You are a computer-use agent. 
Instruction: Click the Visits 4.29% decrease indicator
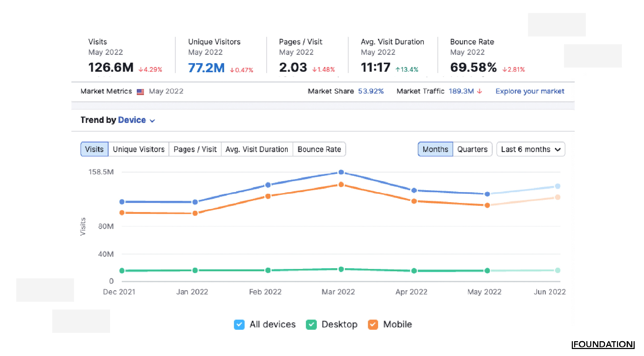click(x=150, y=69)
